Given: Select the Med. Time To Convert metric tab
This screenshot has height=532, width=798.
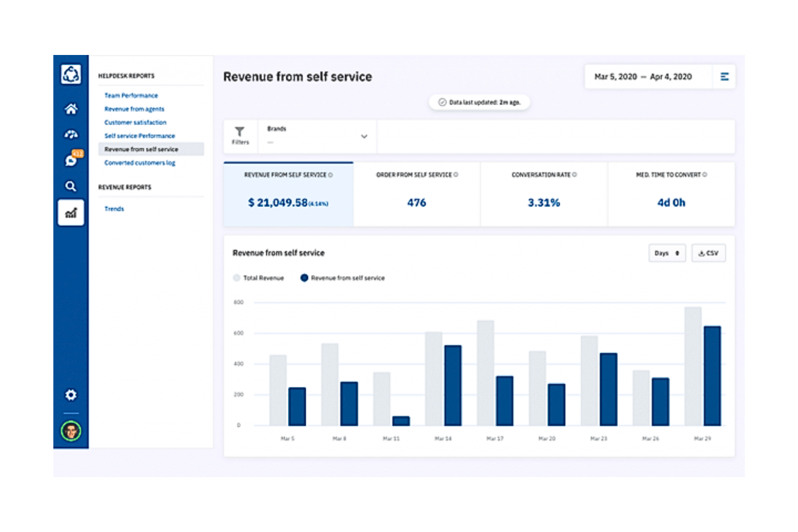Looking at the screenshot, I should tap(671, 194).
